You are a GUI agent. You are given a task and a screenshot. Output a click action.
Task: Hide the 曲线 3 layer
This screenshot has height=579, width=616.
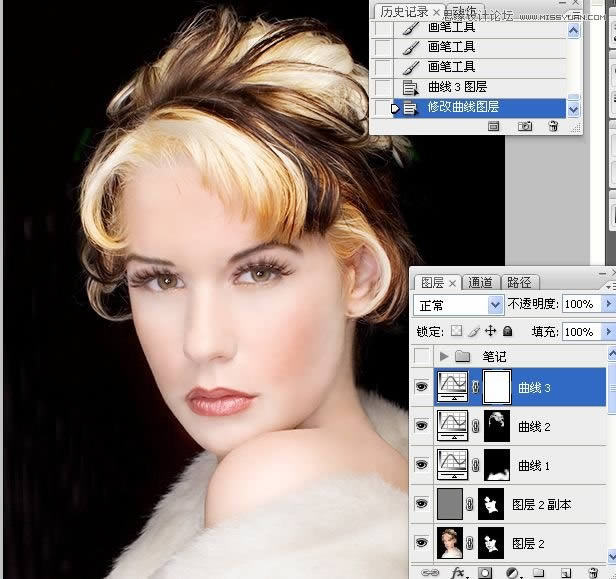click(421, 387)
